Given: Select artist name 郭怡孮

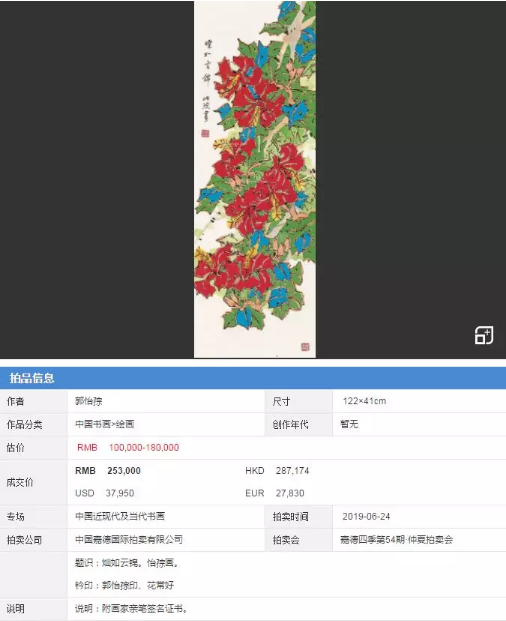Looking at the screenshot, I should click(89, 401).
